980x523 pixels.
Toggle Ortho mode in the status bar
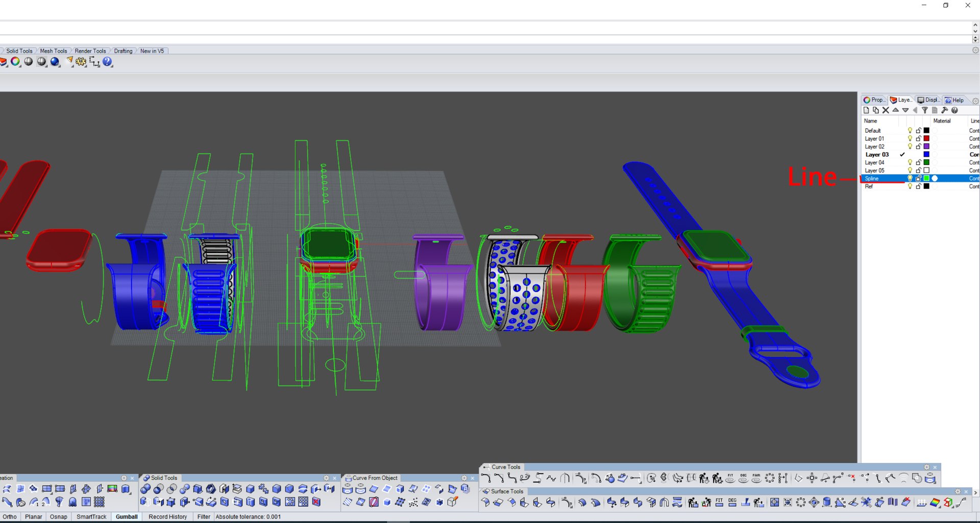point(10,517)
